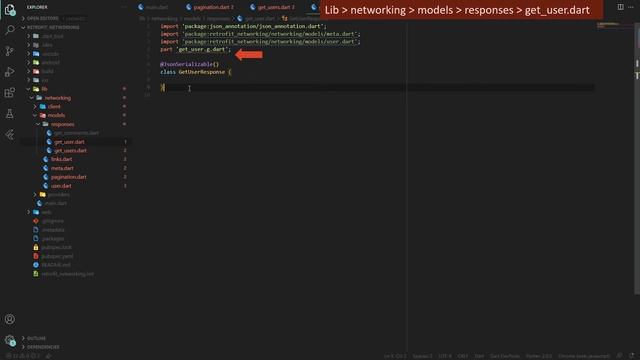This screenshot has height=360, width=640.
Task: Expand the .dart_tool folder
Action: click(52, 36)
